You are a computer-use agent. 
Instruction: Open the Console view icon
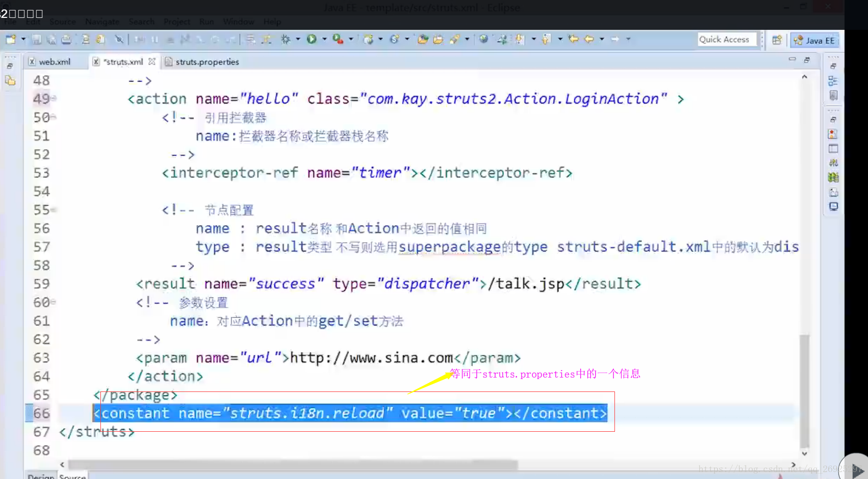(x=833, y=206)
